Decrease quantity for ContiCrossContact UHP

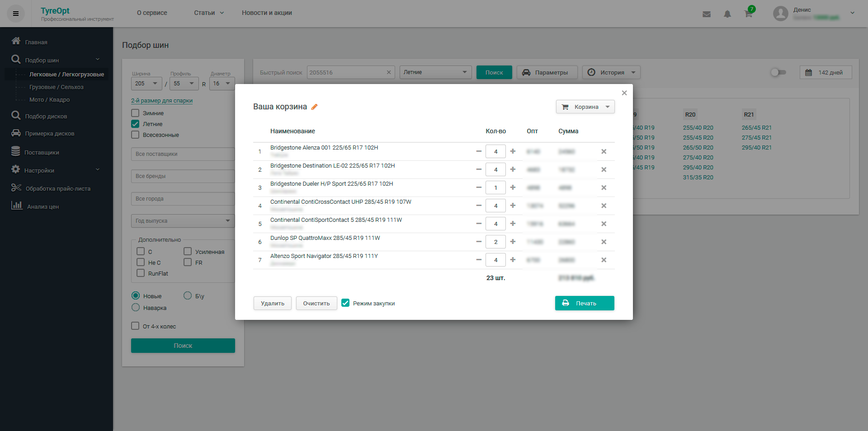479,206
